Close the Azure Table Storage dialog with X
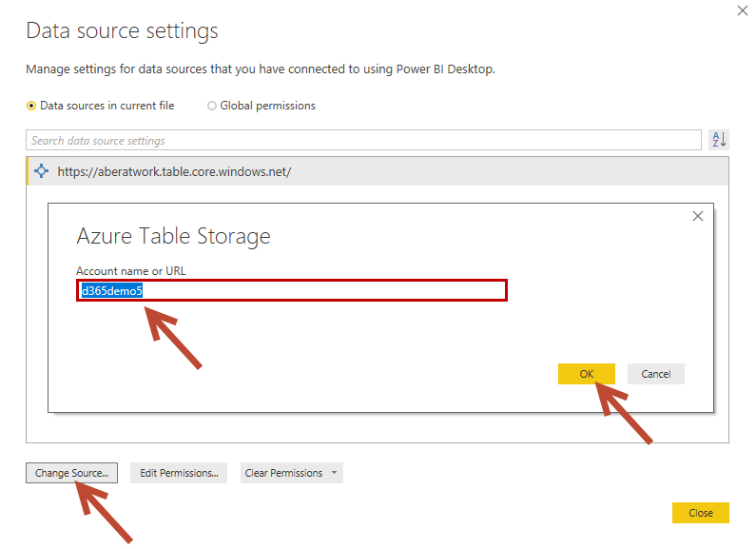 click(x=698, y=216)
